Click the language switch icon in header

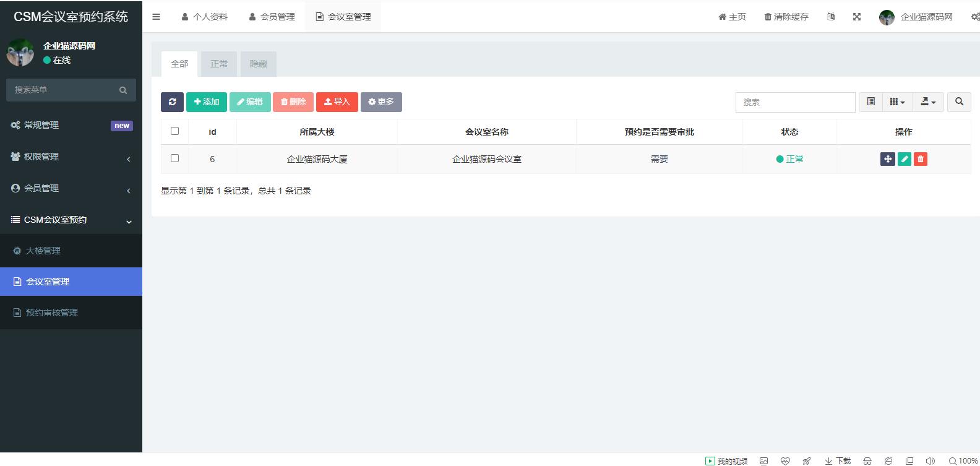click(831, 17)
